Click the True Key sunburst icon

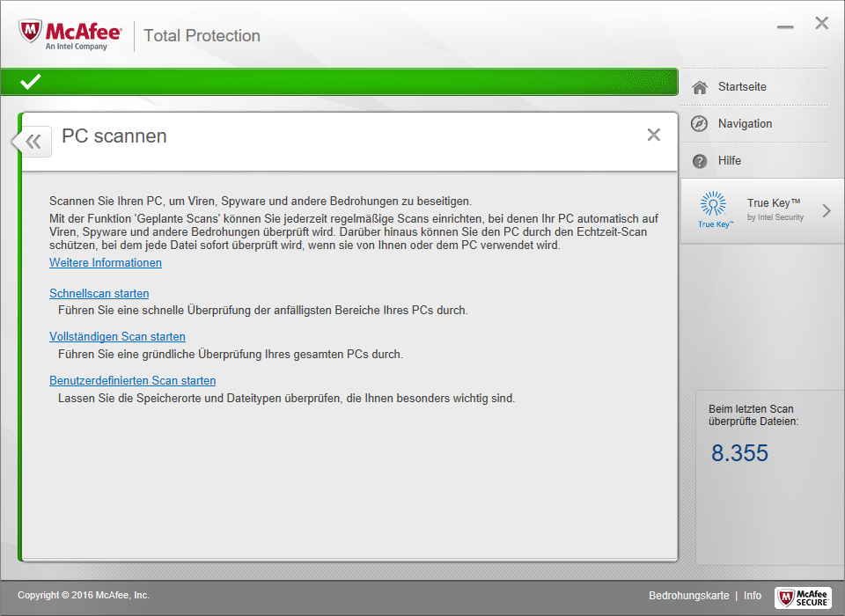coord(714,205)
